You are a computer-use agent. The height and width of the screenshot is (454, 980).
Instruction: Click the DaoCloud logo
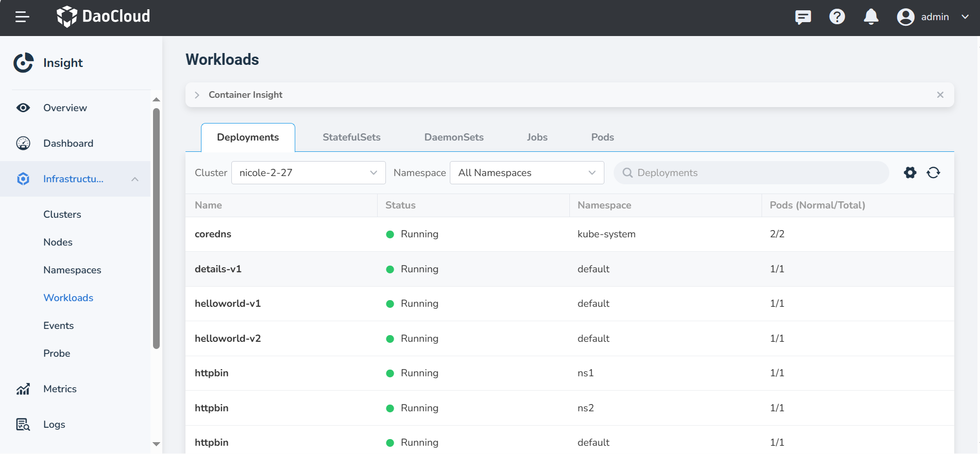pyautogui.click(x=103, y=16)
